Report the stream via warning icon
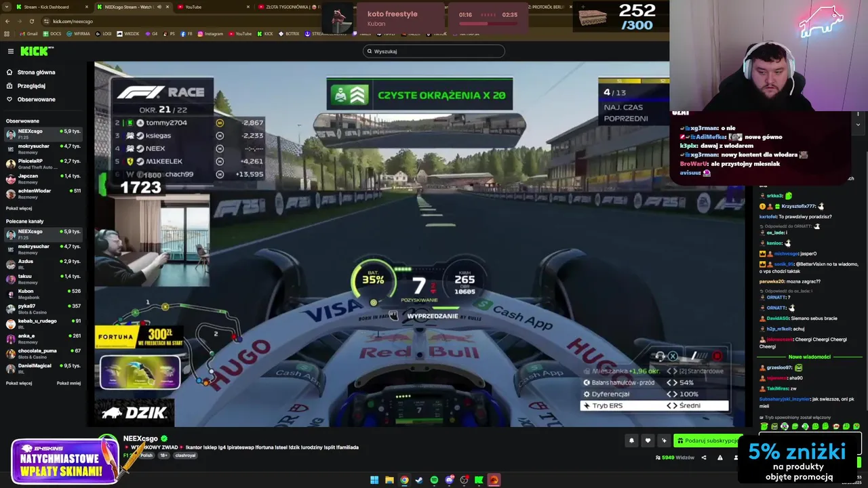This screenshot has height=488, width=868. click(x=719, y=457)
